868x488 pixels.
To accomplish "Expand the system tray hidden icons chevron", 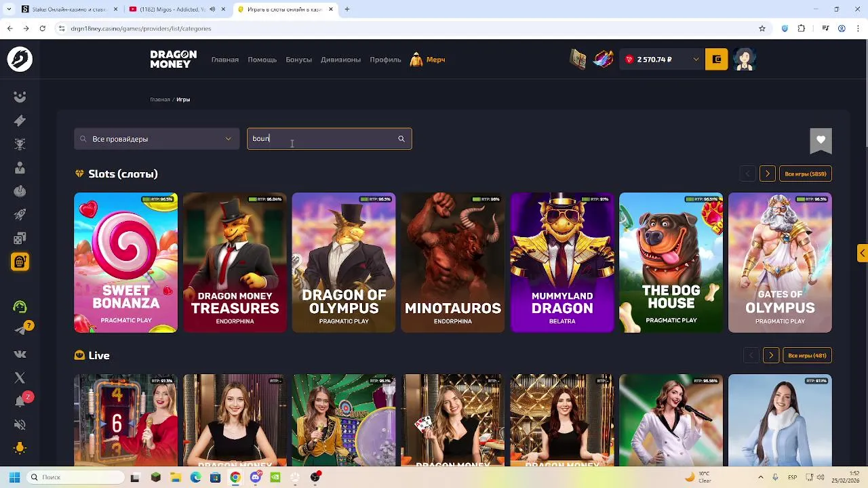I will pyautogui.click(x=761, y=477).
